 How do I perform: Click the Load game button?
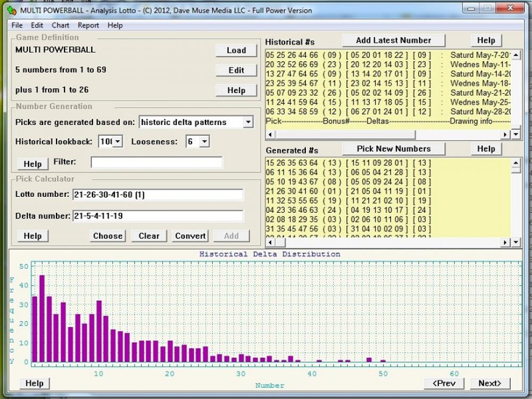click(x=236, y=51)
